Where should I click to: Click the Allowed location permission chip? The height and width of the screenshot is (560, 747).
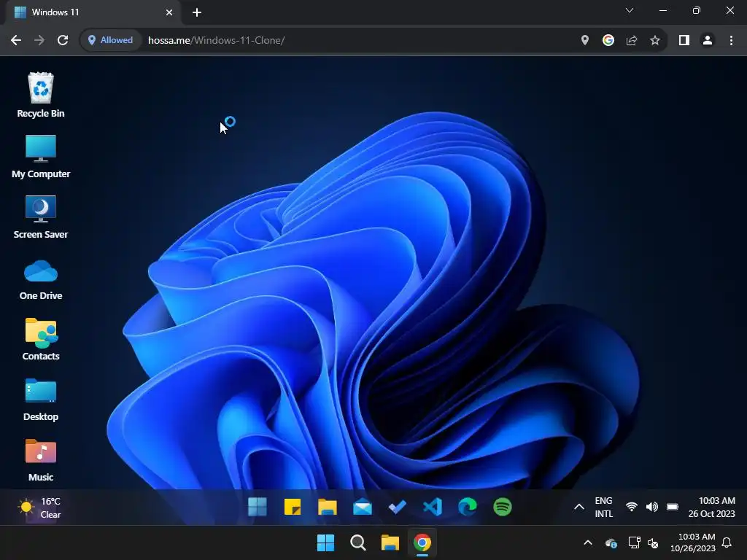point(111,41)
